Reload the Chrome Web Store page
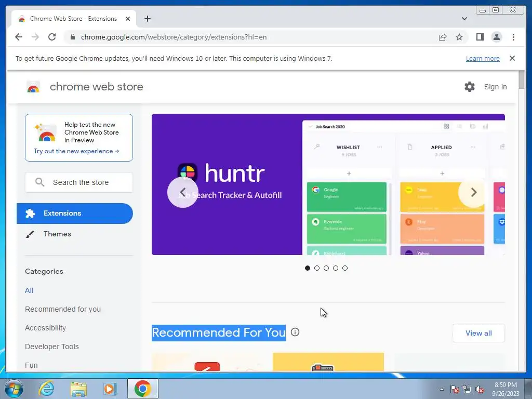Screen dimensions: 532x399 coord(52,37)
